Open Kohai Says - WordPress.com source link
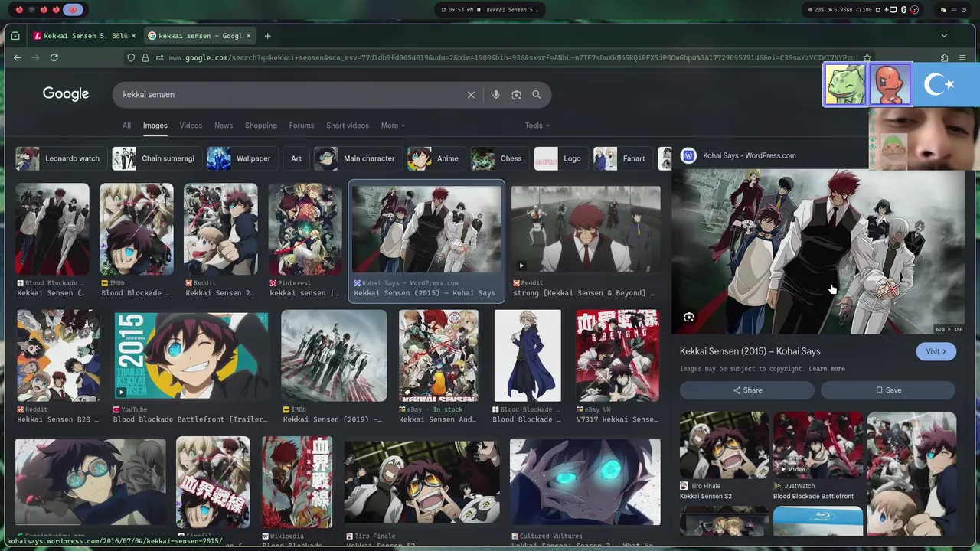Image resolution: width=980 pixels, height=551 pixels. tap(750, 155)
